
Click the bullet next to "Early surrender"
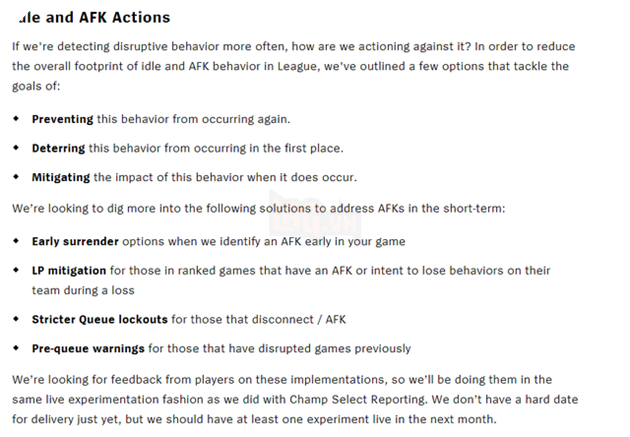point(16,242)
